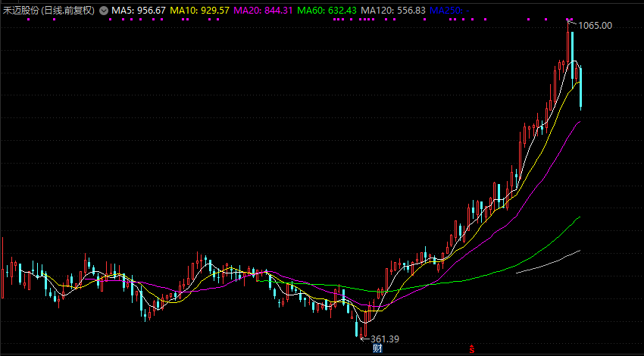
Task: Select the green MA60 line at its right end
Action: click(x=577, y=218)
